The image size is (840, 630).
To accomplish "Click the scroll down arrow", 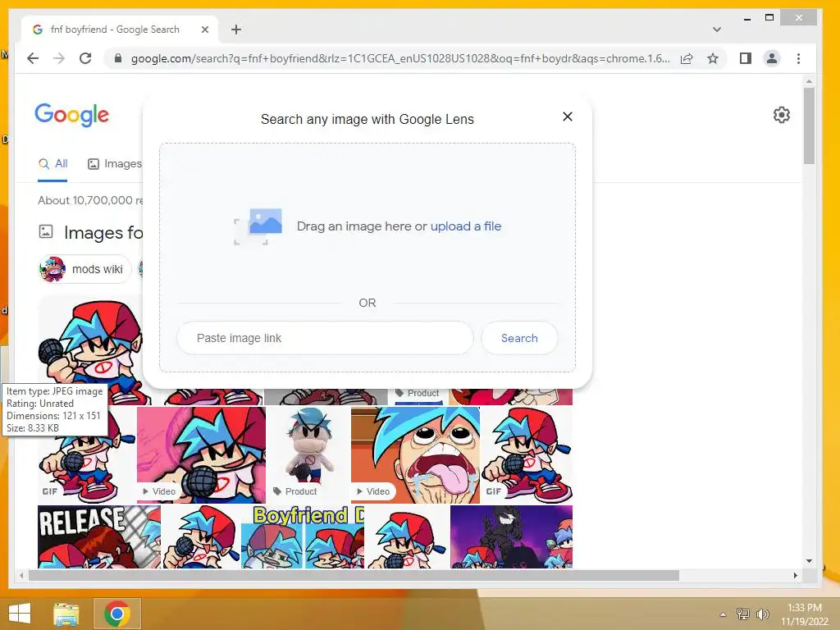I will 809,561.
